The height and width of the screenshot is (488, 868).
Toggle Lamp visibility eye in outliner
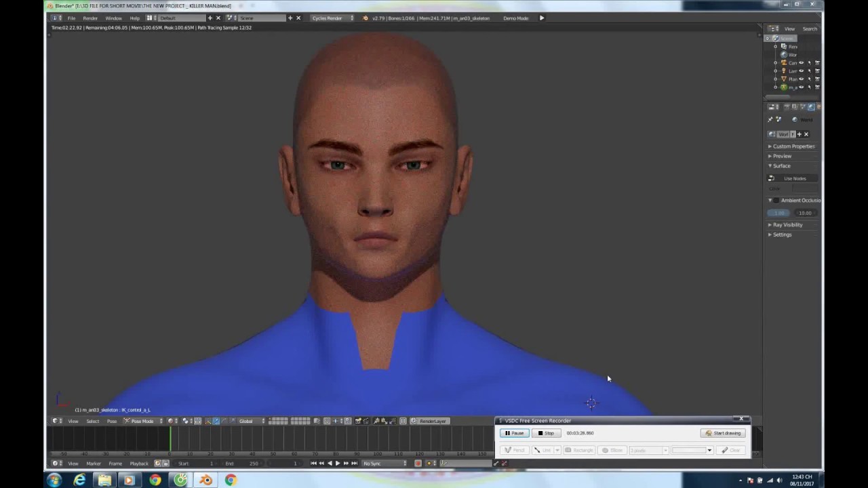click(x=801, y=71)
